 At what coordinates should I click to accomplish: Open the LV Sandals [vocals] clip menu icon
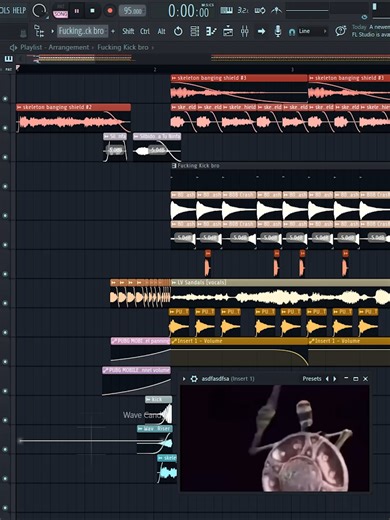pyautogui.click(x=174, y=283)
